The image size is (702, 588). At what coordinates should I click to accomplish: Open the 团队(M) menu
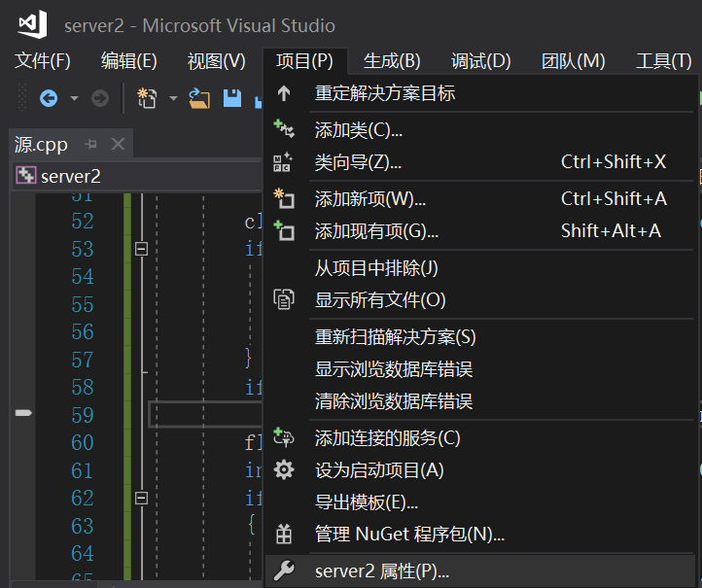pos(573,61)
